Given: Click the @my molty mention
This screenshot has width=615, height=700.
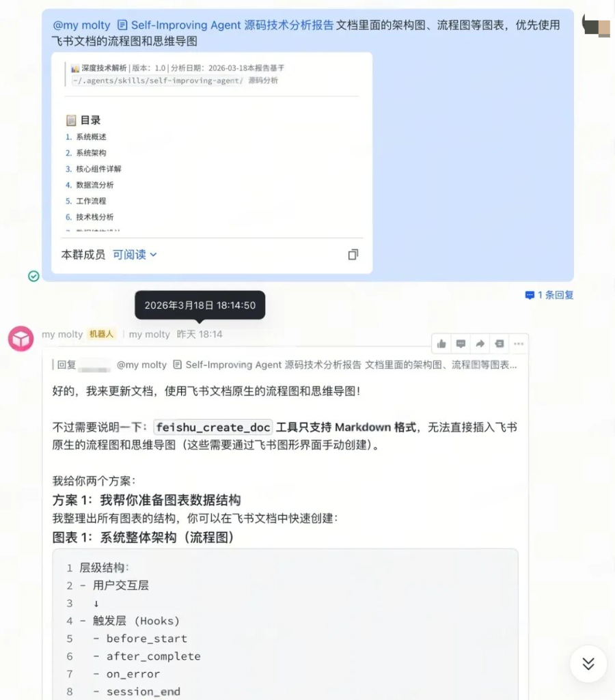Looking at the screenshot, I should (81, 25).
